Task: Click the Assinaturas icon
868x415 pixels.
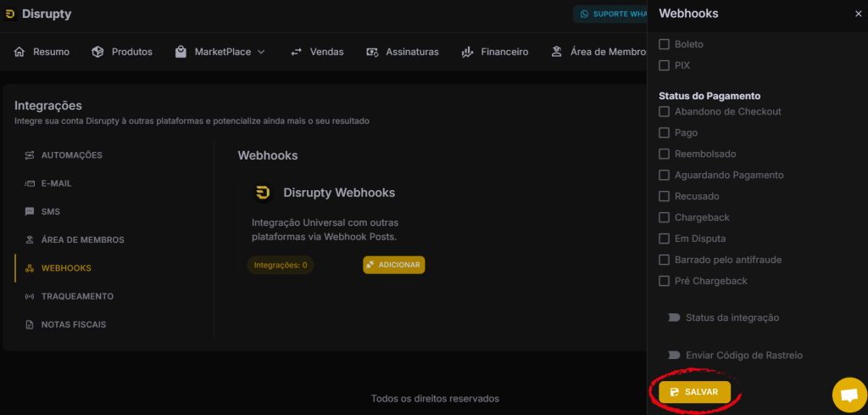Action: click(372, 52)
